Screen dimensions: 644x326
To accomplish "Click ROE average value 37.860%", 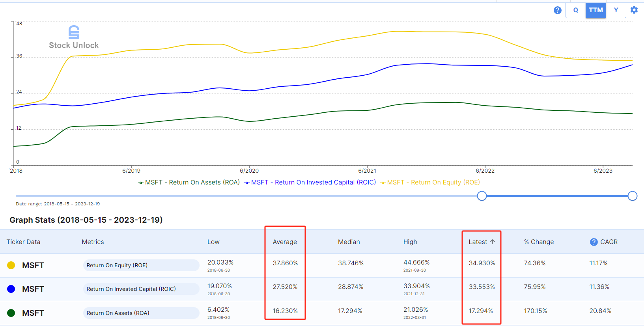I will [285, 263].
